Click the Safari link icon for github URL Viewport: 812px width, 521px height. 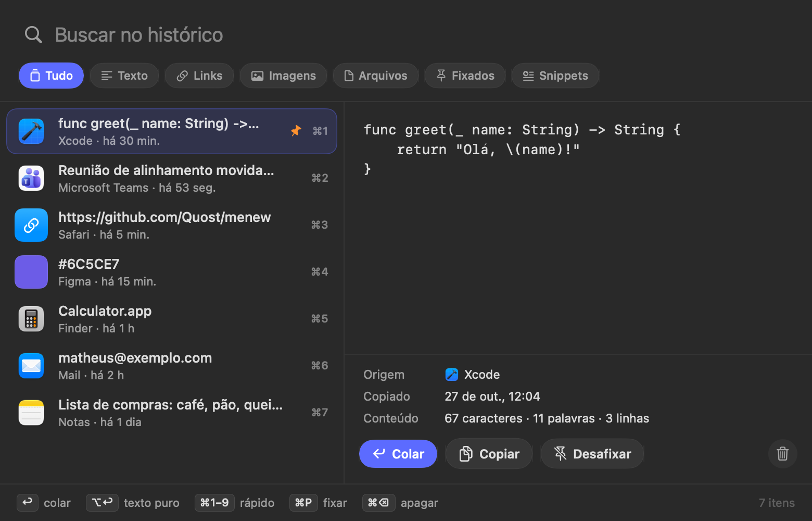point(31,225)
